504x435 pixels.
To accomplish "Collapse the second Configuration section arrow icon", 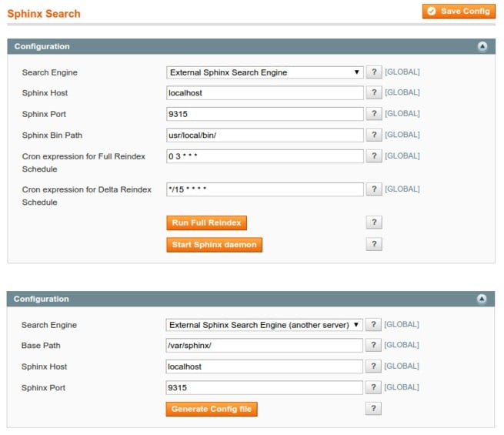I will pyautogui.click(x=482, y=299).
